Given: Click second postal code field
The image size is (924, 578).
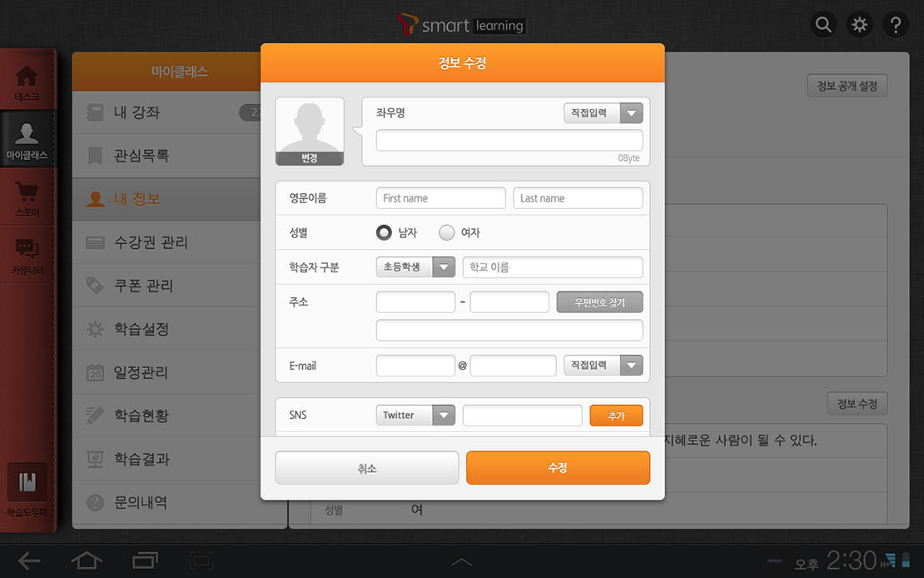Looking at the screenshot, I should (509, 302).
